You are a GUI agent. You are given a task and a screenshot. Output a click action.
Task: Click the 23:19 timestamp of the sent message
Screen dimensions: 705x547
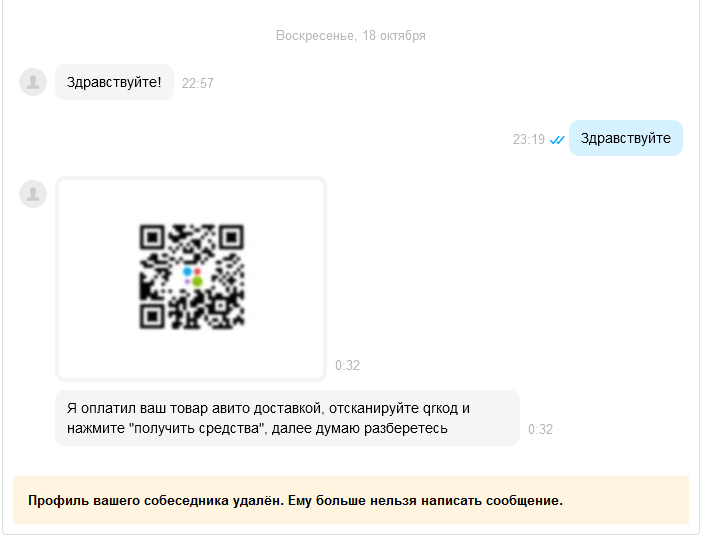tap(528, 140)
